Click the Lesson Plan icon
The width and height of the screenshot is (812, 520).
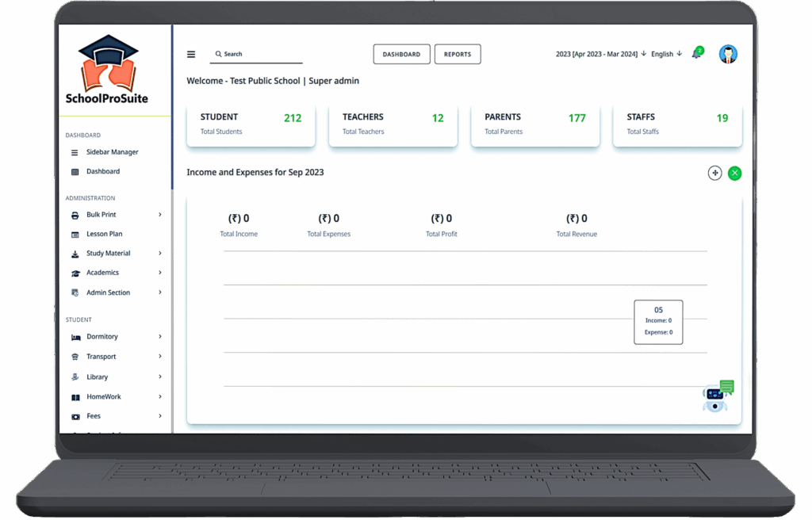[75, 234]
